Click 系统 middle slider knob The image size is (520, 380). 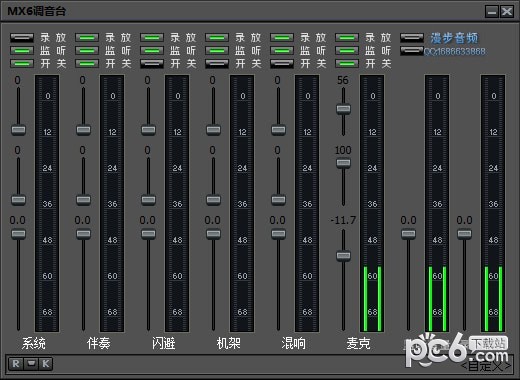pyautogui.click(x=18, y=200)
